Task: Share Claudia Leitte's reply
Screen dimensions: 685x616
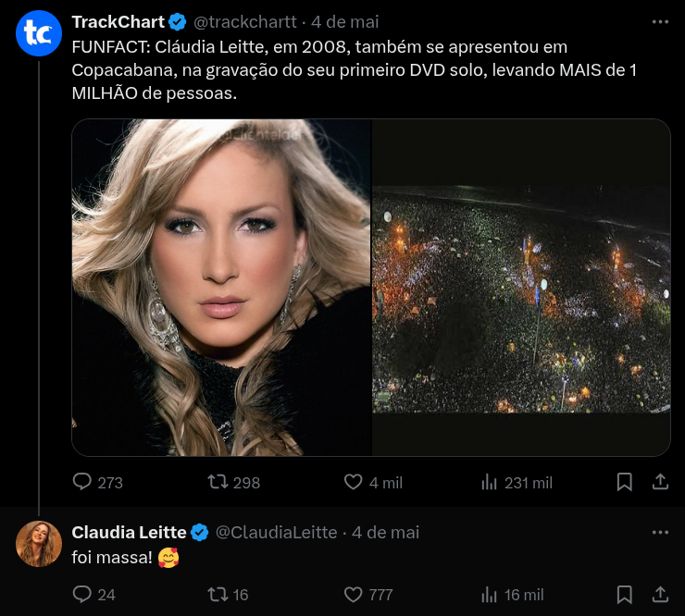Action: (660, 594)
